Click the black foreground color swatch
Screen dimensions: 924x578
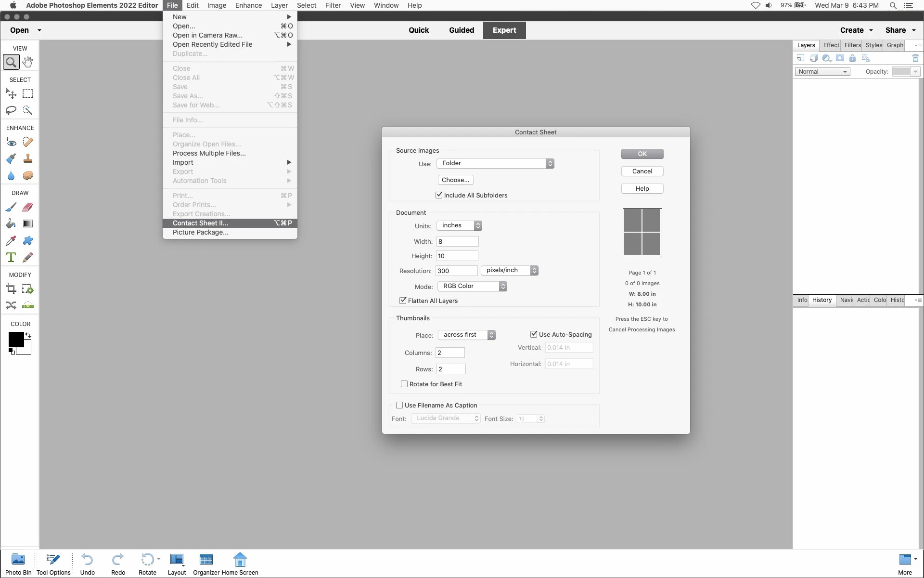16,340
